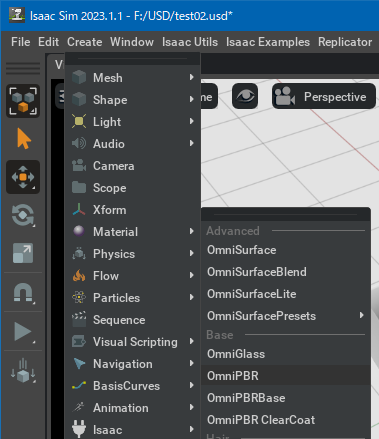
Task: Click the Scope folder icon
Action: [x=79, y=187]
